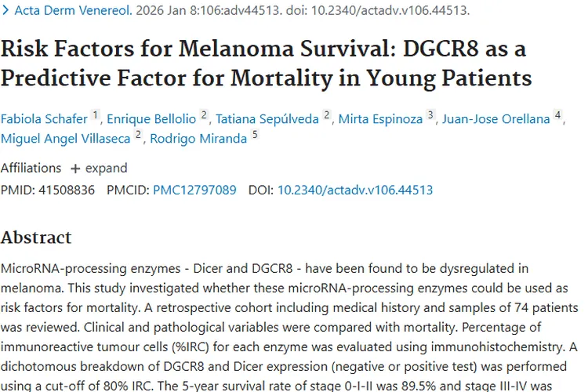
Task: Open the DOI 10.2340/actadv.v106.44513 link
Action: (x=354, y=190)
